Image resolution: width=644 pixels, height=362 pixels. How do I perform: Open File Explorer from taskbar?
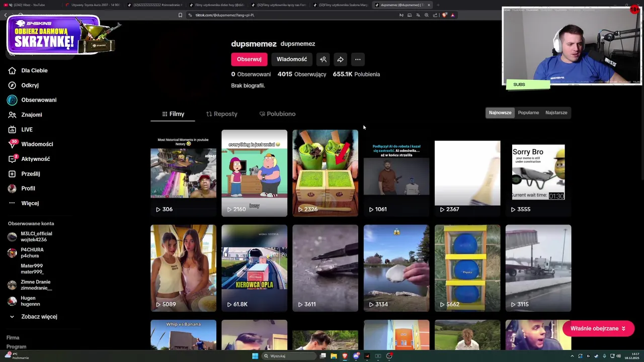coord(334,356)
